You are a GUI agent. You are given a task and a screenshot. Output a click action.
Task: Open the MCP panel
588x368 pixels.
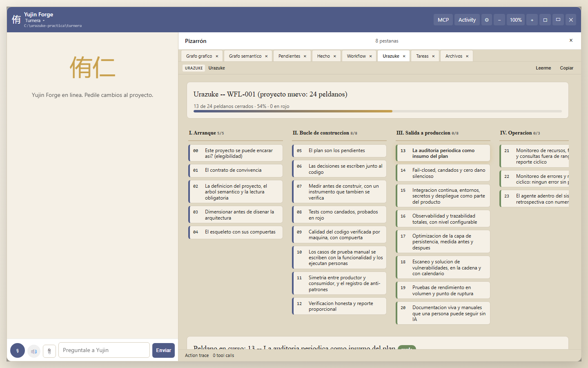tap(443, 20)
